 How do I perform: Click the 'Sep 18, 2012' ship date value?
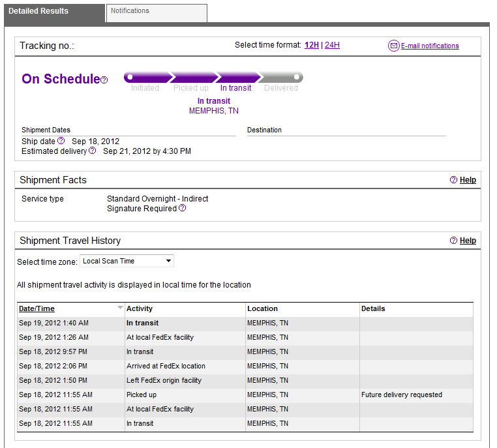click(96, 142)
